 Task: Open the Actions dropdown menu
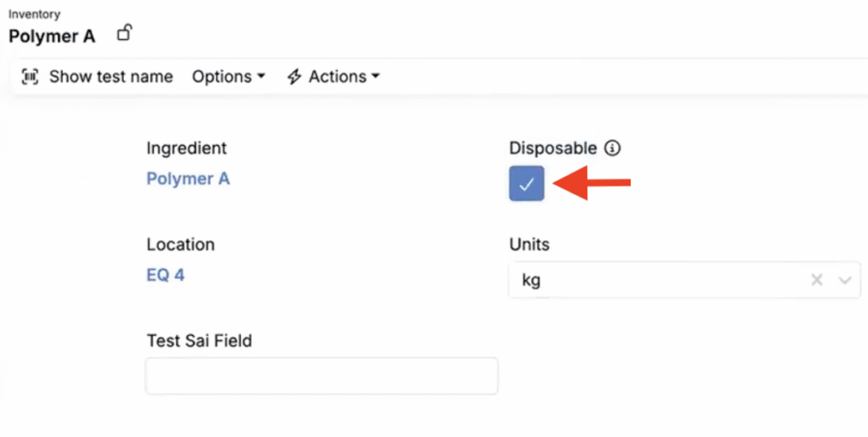point(333,76)
